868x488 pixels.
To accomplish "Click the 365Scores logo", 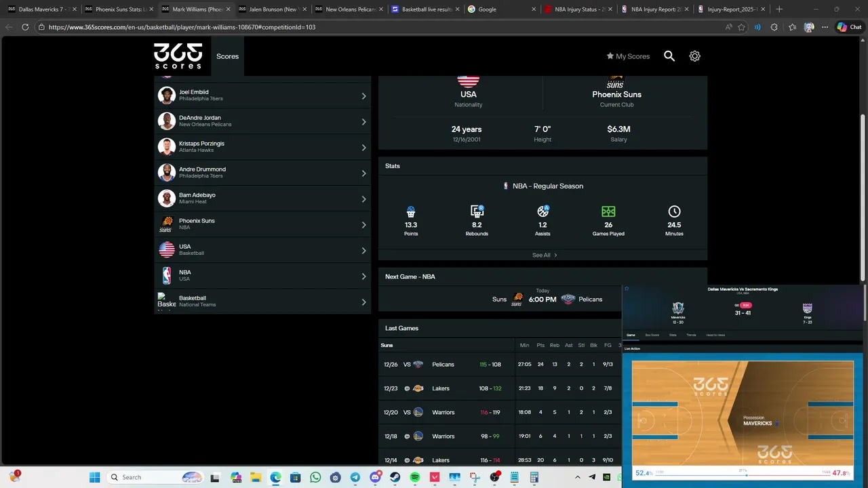I will click(178, 56).
